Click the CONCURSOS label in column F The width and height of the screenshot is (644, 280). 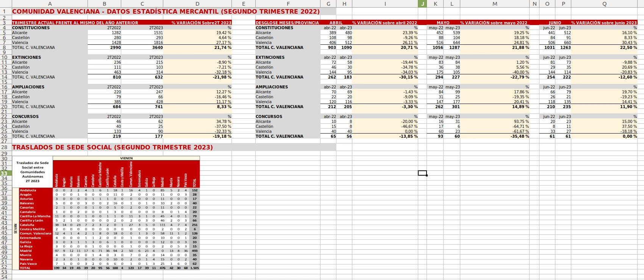269,116
